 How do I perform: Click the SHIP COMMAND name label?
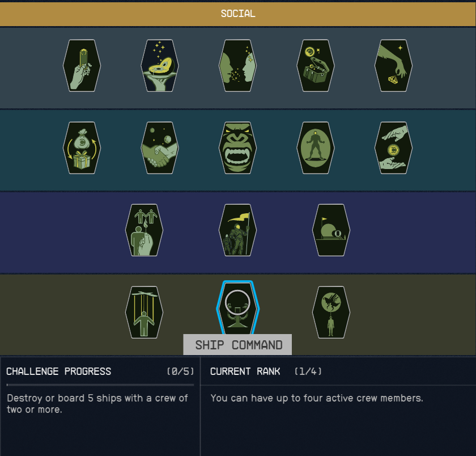click(237, 345)
